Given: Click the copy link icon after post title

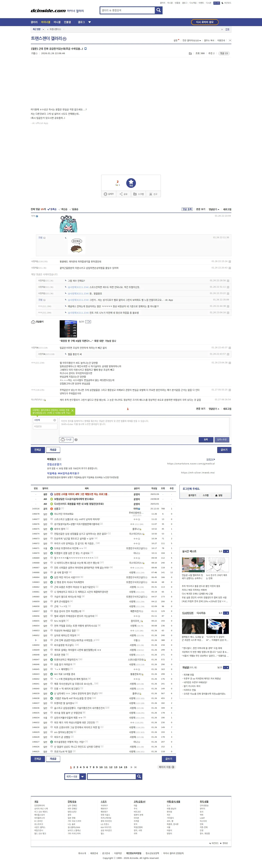Looking at the screenshot, I should click(85, 49).
